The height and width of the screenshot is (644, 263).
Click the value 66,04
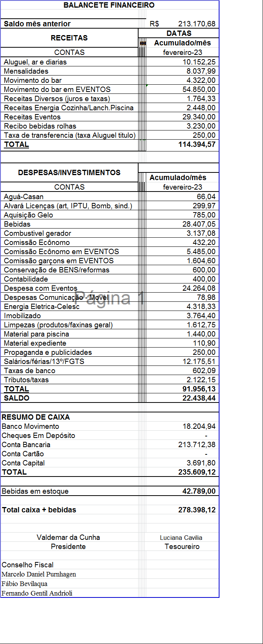point(206,196)
